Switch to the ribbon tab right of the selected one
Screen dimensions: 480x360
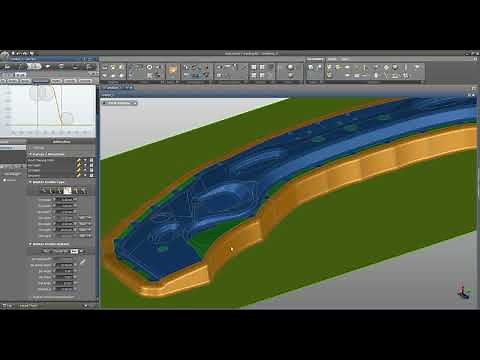(332, 59)
